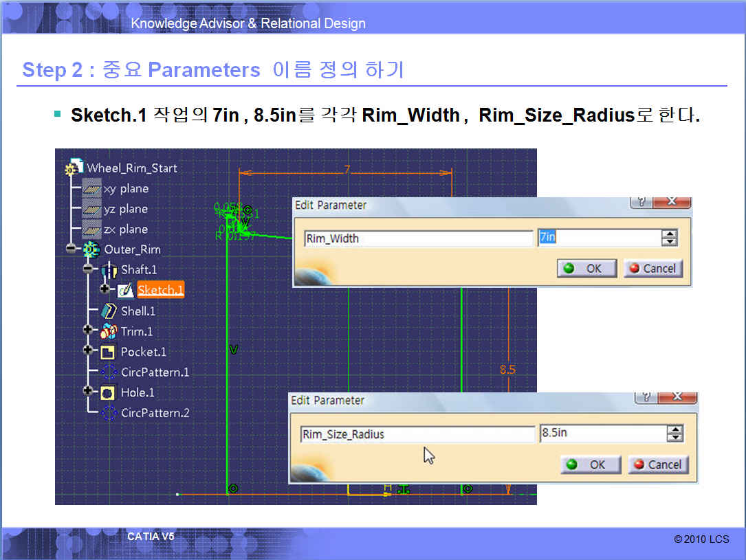Screen dimensions: 746x560
Task: Click the 7in value field
Action: pyautogui.click(x=598, y=238)
